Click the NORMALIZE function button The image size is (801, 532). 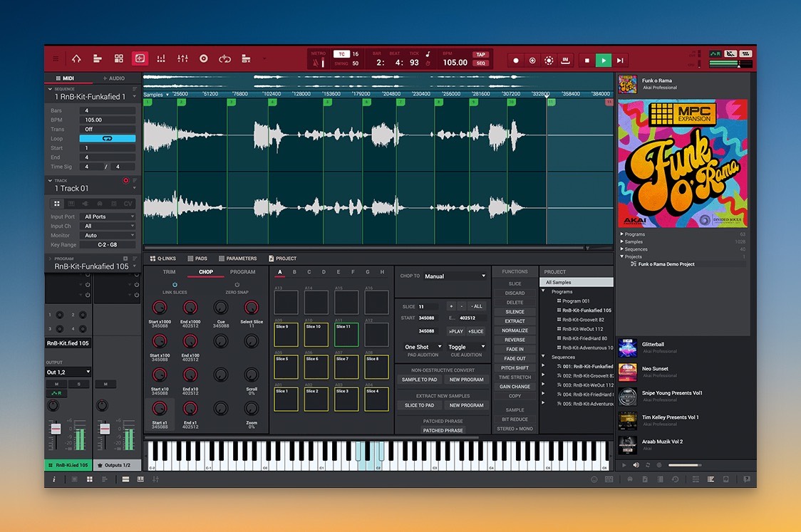515,330
